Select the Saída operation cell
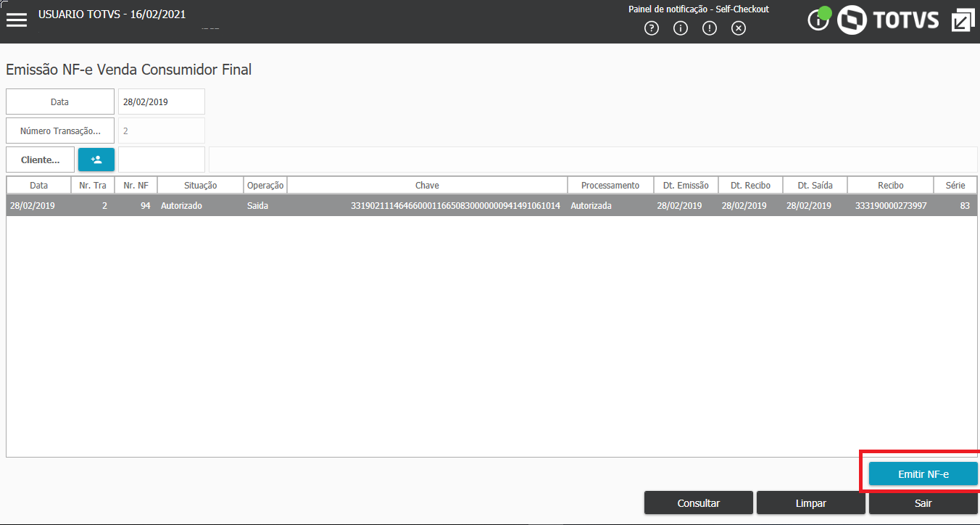The height and width of the screenshot is (525, 980). pyautogui.click(x=265, y=206)
